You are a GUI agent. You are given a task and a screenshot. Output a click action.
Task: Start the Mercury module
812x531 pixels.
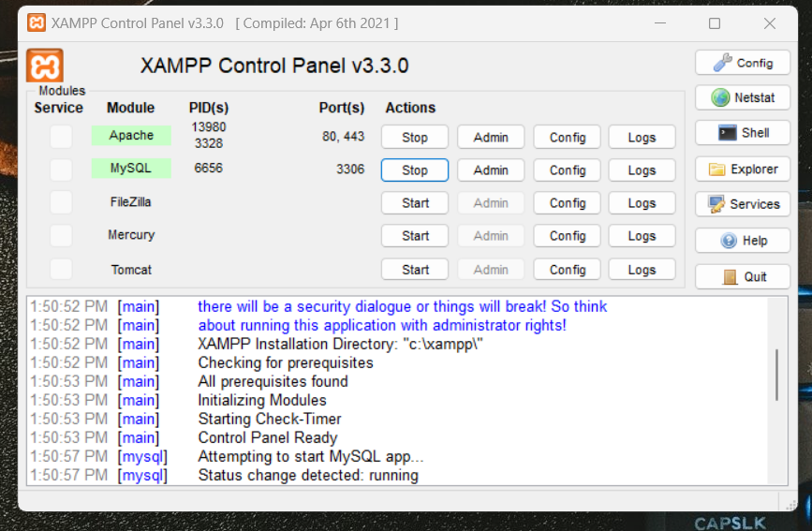(415, 236)
